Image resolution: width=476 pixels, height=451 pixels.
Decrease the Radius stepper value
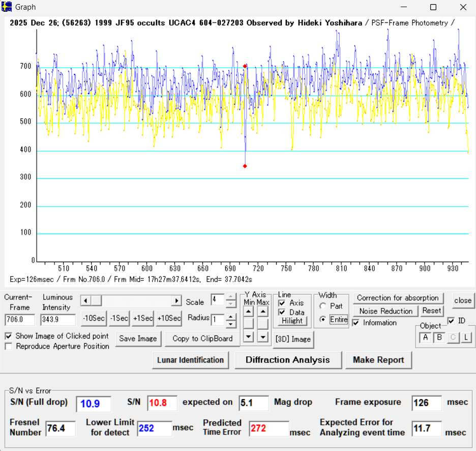coord(230,323)
